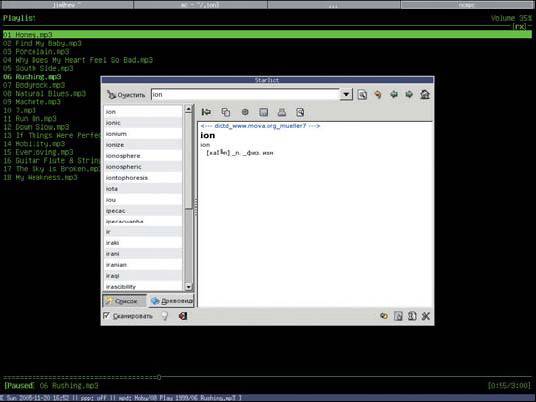Click the search lookup icon beside the combo box
Image resolution: width=536 pixels, height=402 pixels.
(x=362, y=94)
